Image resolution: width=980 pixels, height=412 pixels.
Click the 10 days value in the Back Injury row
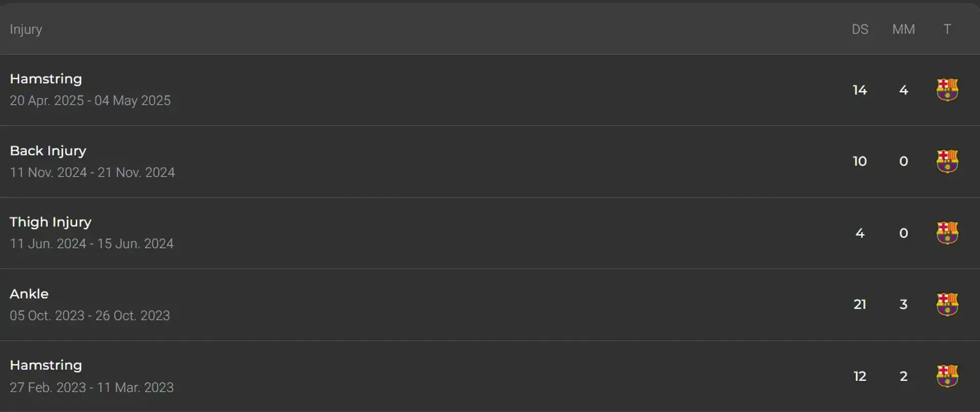(859, 161)
